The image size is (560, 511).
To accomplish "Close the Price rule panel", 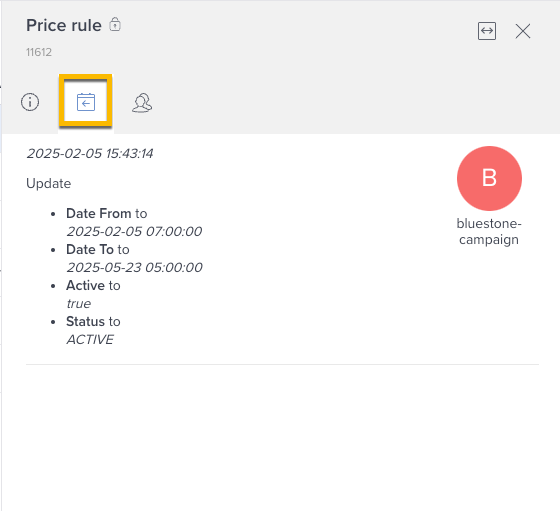I will point(523,31).
